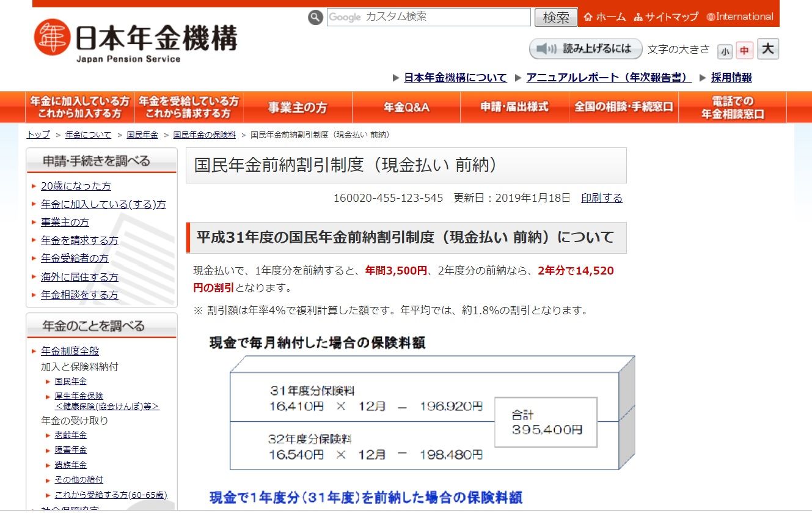This screenshot has width=812, height=513.
Task: Go to 国民年金の保険料 breadcrumb
Action: (204, 135)
